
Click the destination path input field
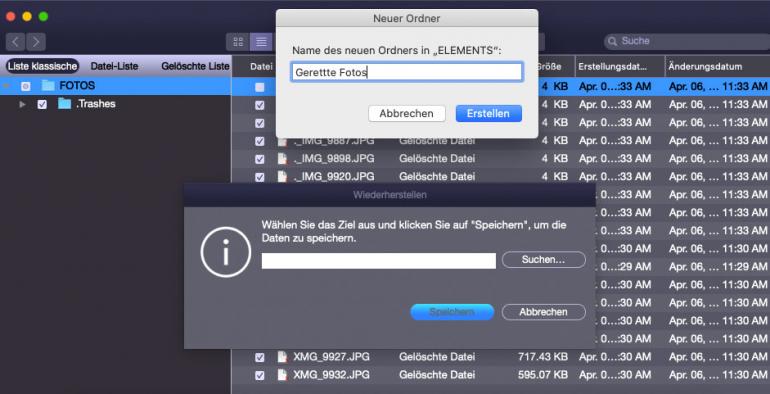[x=379, y=261]
